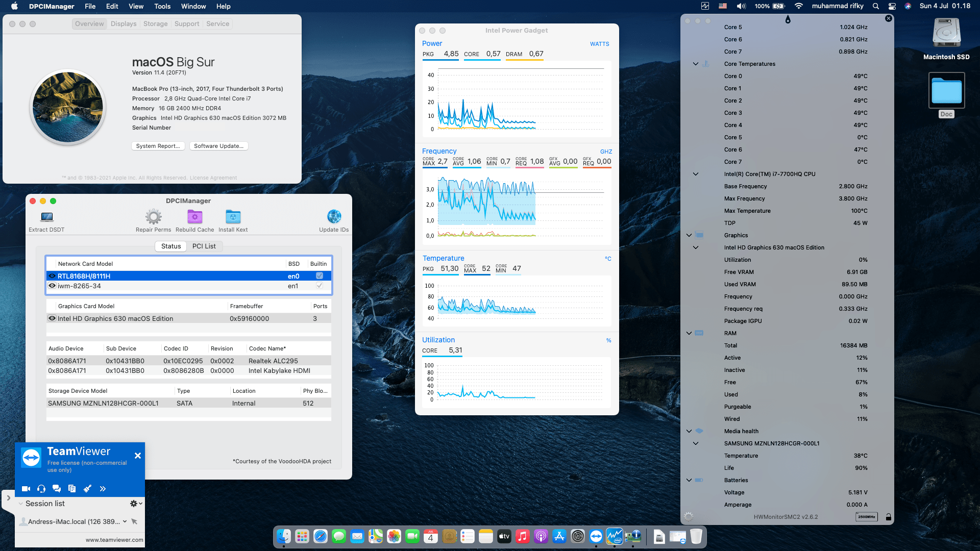
Task: Toggle Builtin checkbox for RTL8168H/8111H
Action: point(320,276)
